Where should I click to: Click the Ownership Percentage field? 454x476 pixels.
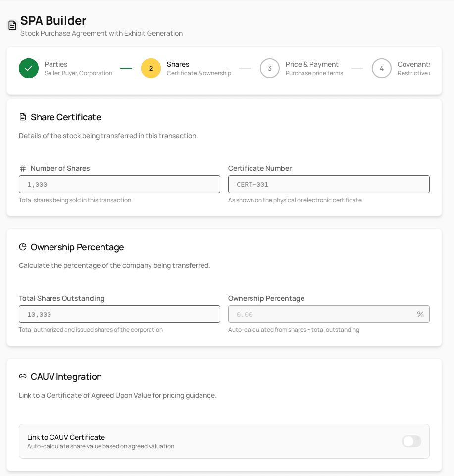point(322,314)
